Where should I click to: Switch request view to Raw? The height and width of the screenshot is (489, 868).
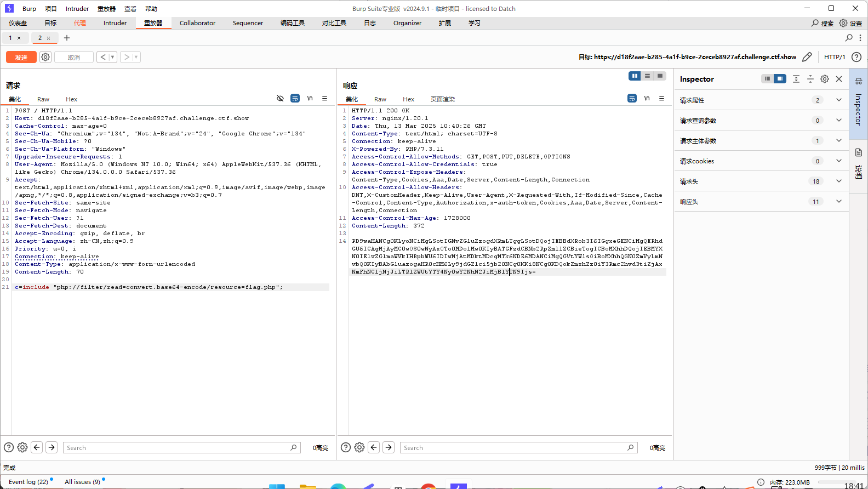coord(43,99)
